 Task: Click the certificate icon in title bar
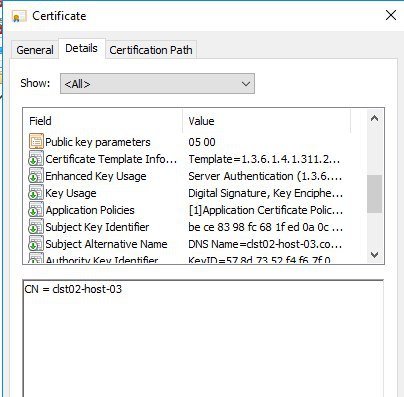pyautogui.click(x=19, y=16)
